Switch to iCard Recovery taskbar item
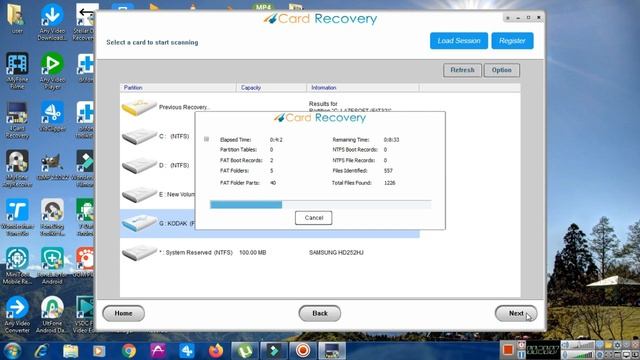This screenshot has width=640, height=360. point(332,351)
